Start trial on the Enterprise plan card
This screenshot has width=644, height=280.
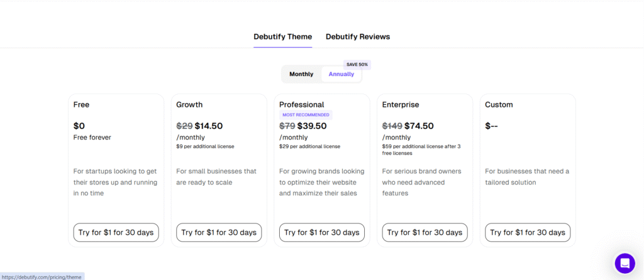click(425, 232)
